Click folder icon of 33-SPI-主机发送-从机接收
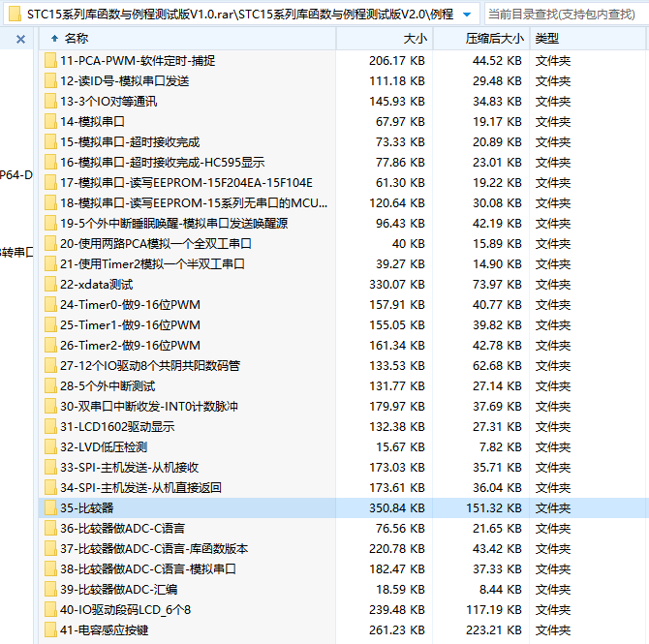Screen dimensions: 649x644 [x=50, y=468]
